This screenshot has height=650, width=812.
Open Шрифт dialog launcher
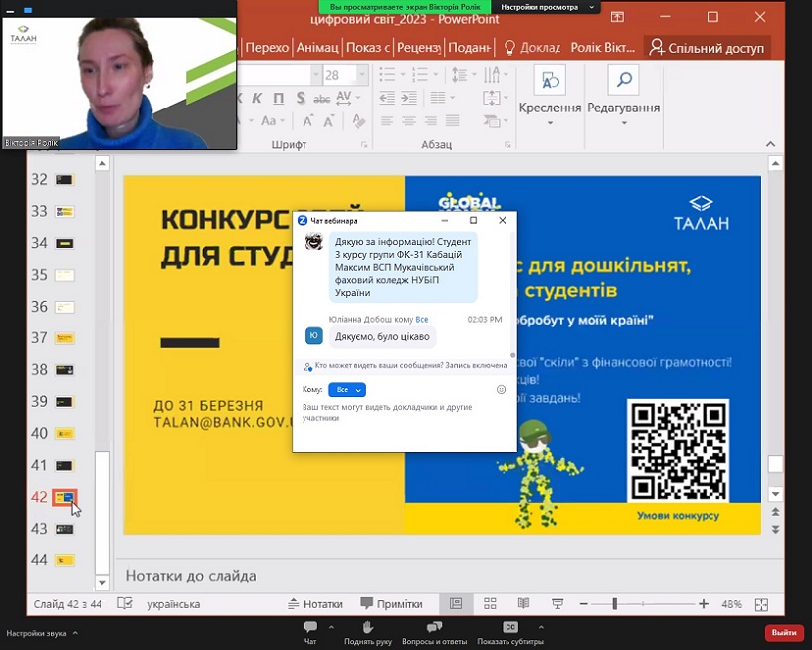coord(364,145)
